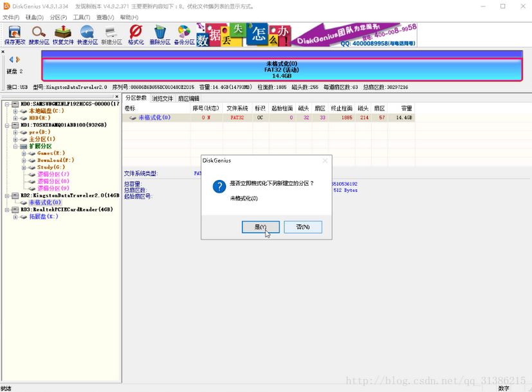Click the RD3 Realtek card reader icon
532x392 pixels.
15,209
